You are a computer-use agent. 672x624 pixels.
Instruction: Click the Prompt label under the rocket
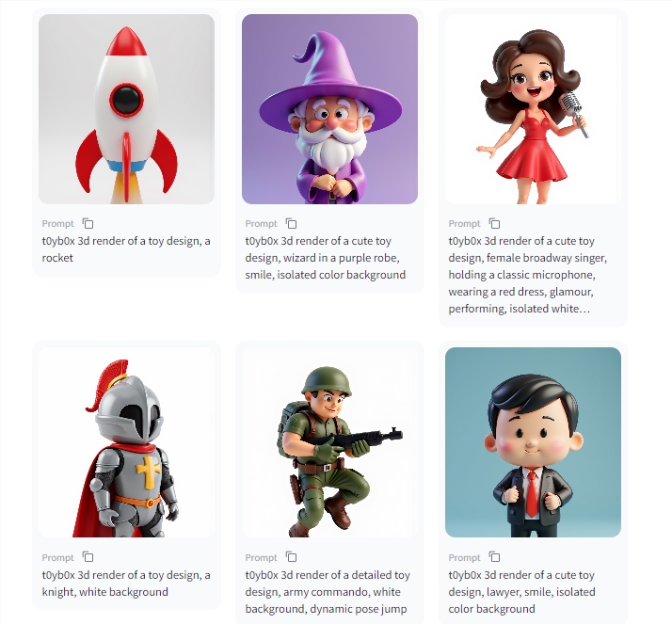pyautogui.click(x=57, y=224)
